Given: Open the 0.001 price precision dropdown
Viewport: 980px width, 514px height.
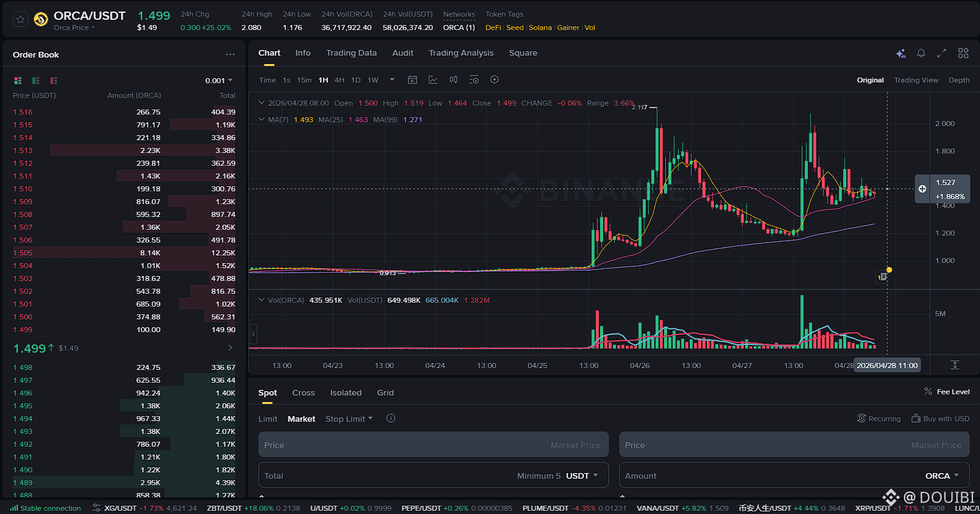Looking at the screenshot, I should coord(219,81).
